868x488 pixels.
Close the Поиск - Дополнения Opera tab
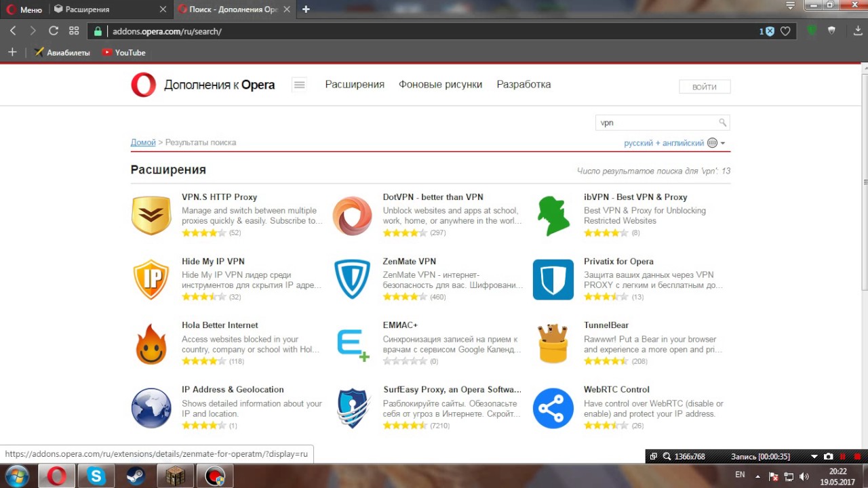pyautogui.click(x=288, y=9)
